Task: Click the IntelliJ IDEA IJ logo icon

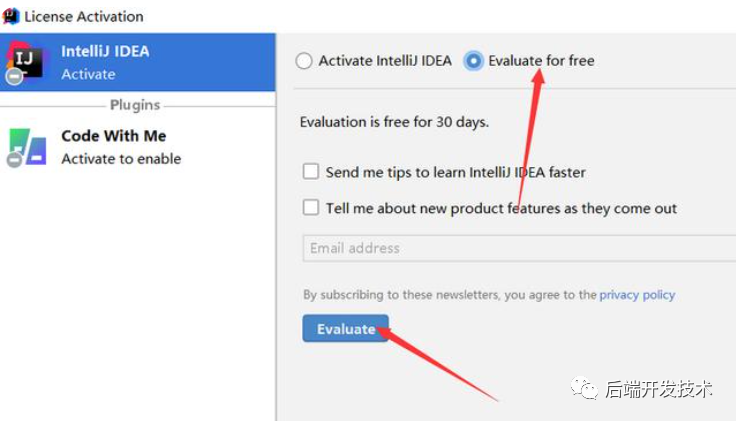Action: (x=26, y=59)
